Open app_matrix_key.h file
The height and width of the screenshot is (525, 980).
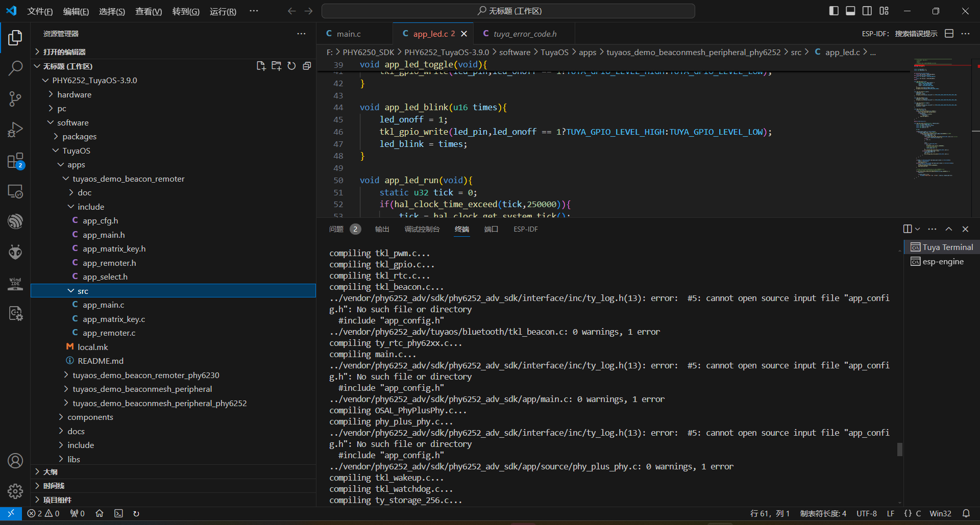click(173, 248)
